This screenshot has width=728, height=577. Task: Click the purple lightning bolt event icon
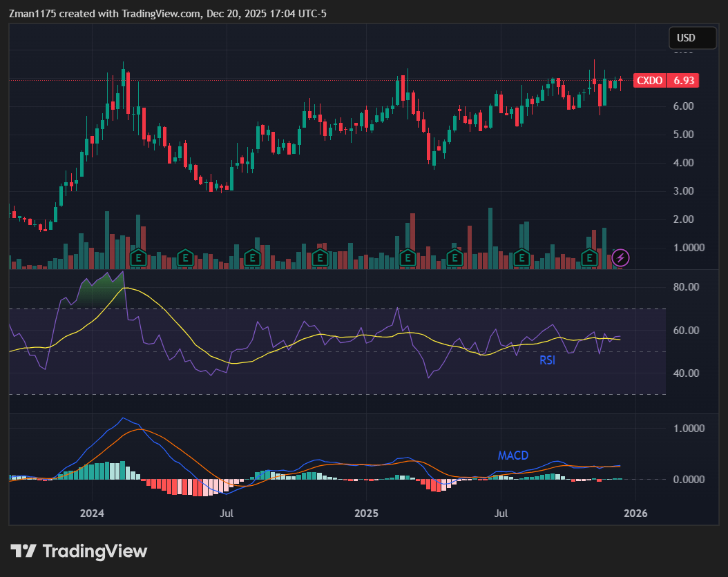point(621,257)
